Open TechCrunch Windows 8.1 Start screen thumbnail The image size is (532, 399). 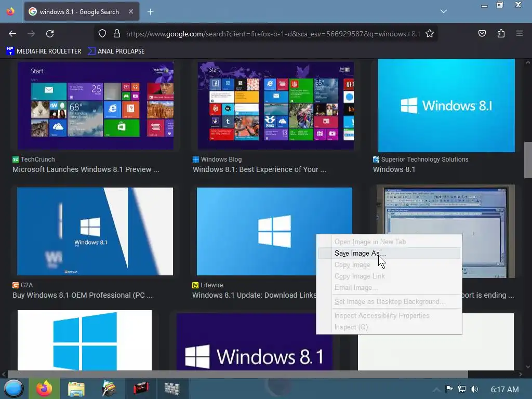point(96,105)
